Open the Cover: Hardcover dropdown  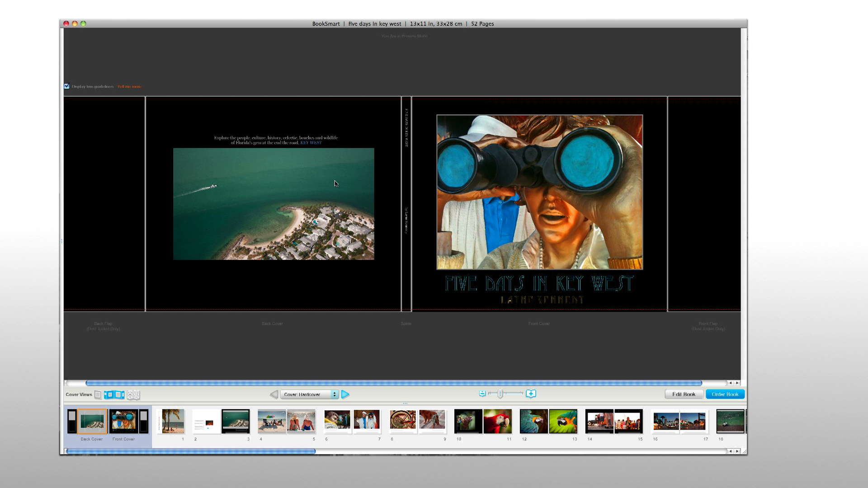click(309, 394)
